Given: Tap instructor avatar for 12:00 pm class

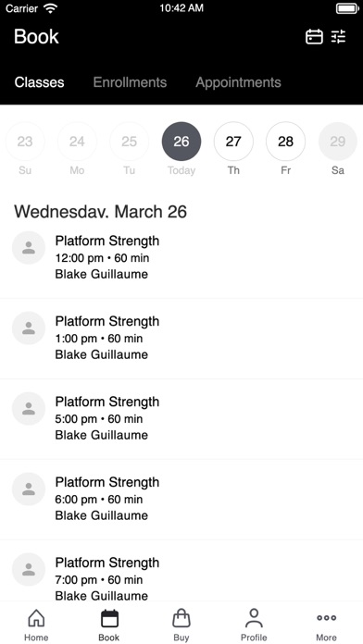Looking at the screenshot, I should point(29,248).
